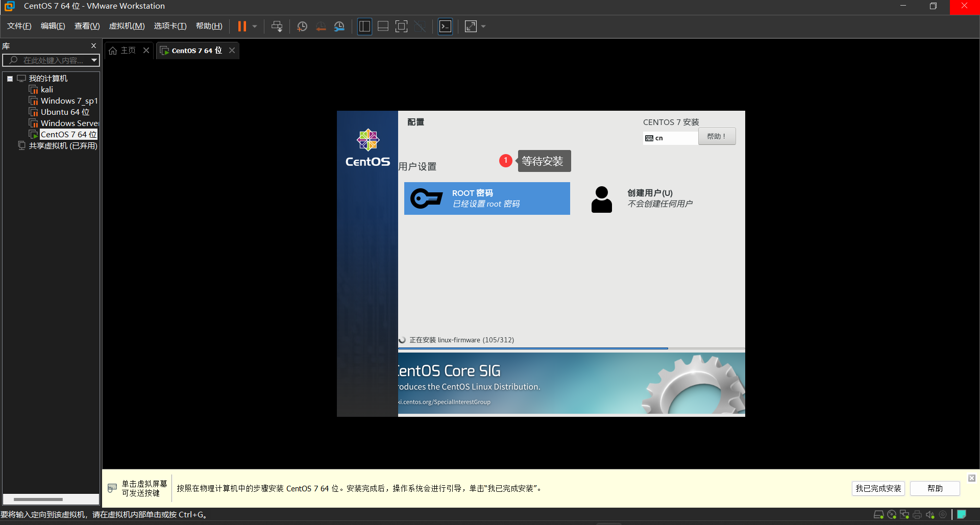Screen dimensions: 980x525
Task: Click the 帮助 button in the hint bar
Action: pos(935,488)
